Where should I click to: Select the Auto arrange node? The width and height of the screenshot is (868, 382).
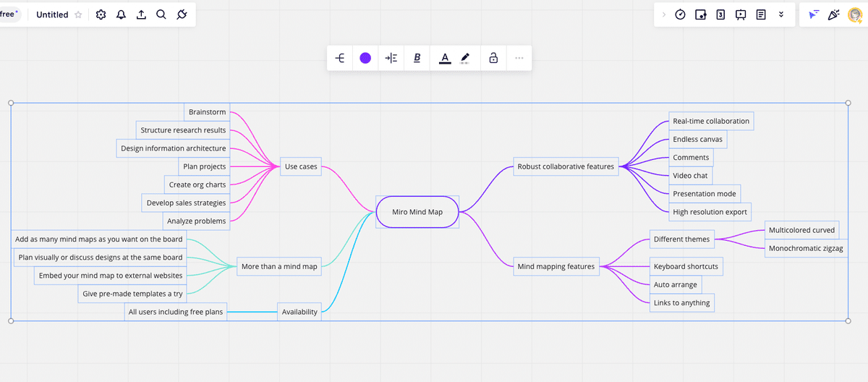pyautogui.click(x=676, y=284)
